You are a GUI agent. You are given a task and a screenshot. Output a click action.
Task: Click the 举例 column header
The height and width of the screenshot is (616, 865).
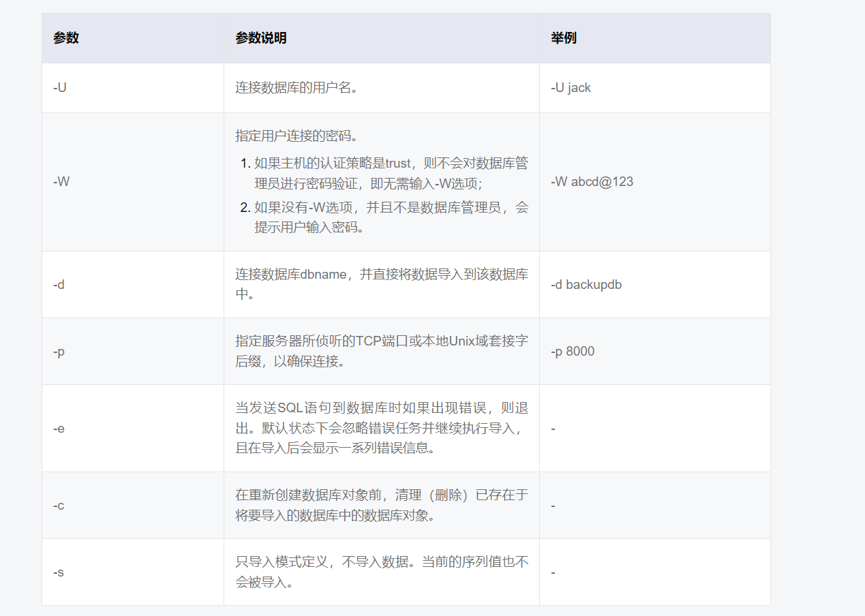coord(560,38)
